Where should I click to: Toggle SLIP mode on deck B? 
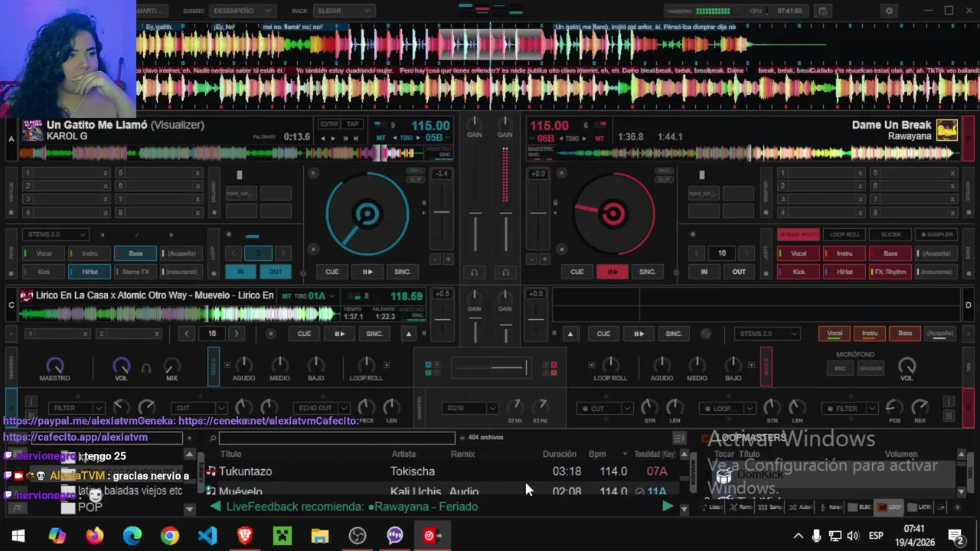pyautogui.click(x=664, y=179)
